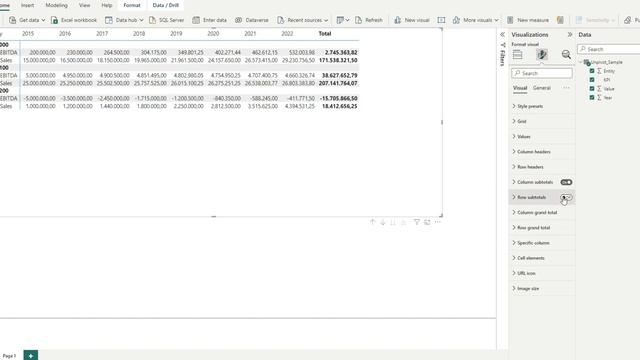
Task: Open the Insert ribbon tab
Action: click(x=28, y=5)
